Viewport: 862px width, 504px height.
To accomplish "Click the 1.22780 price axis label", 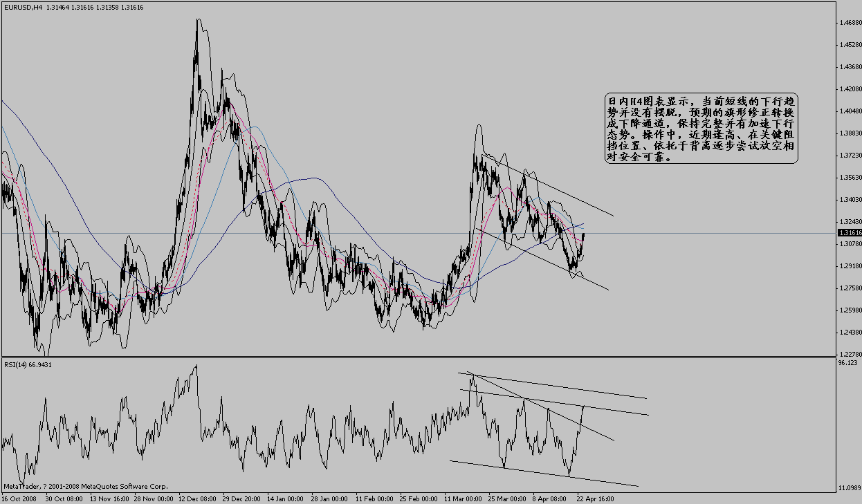I will coord(849,353).
